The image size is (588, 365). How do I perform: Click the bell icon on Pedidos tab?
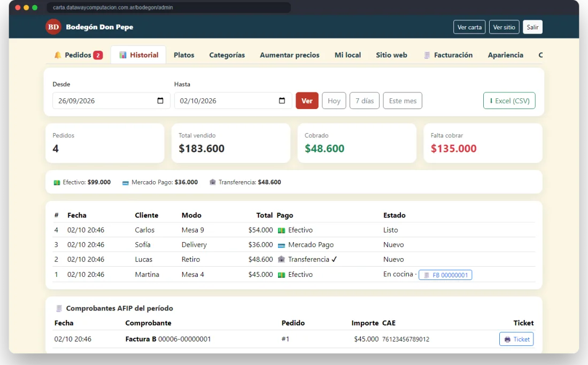58,55
